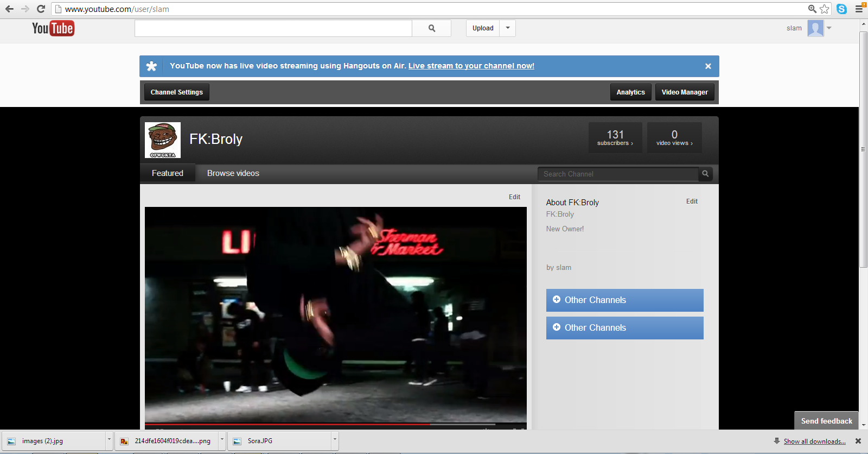Click the Upload button
Viewport: 868px width, 454px height.
(483, 28)
